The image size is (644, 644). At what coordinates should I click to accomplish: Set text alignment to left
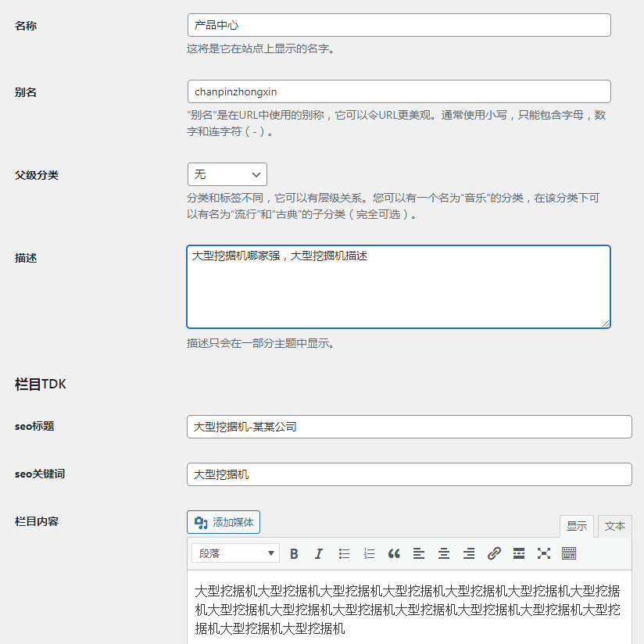419,553
